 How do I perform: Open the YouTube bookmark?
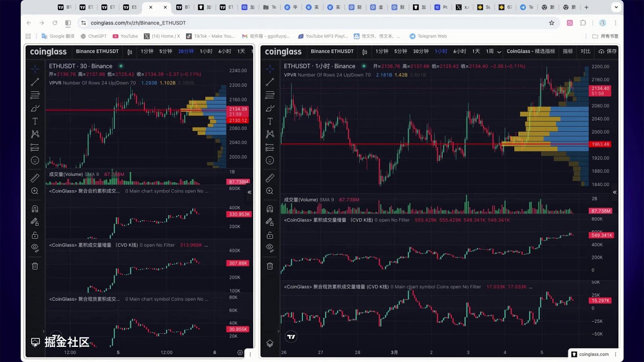[125, 36]
